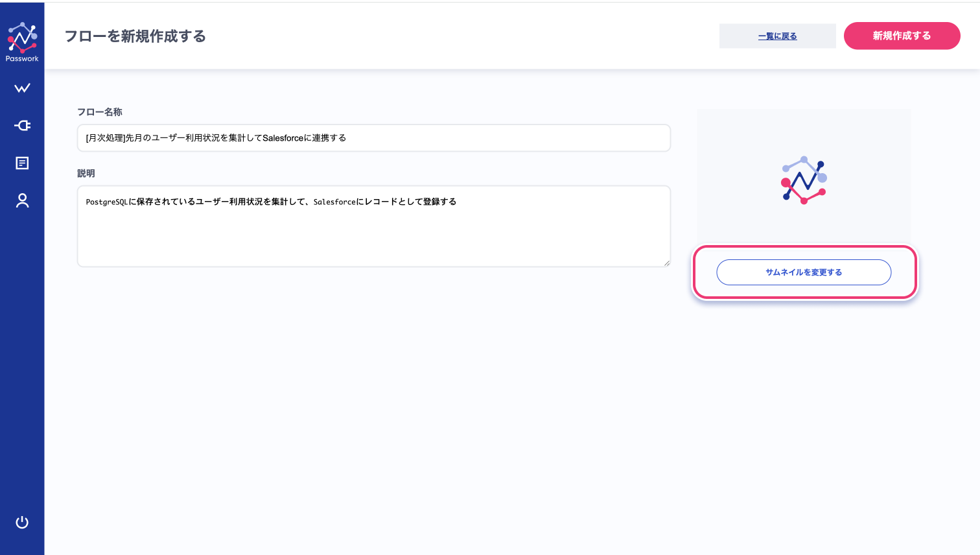Click the Passwork text under the logo
980x555 pixels.
[22, 58]
